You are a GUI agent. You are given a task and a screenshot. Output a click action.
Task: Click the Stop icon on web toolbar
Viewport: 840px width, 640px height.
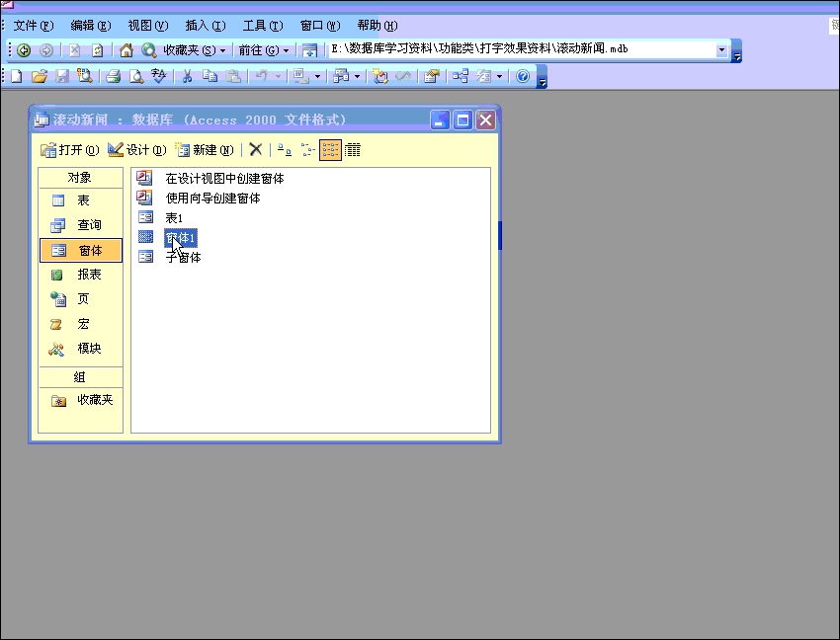pyautogui.click(x=74, y=50)
